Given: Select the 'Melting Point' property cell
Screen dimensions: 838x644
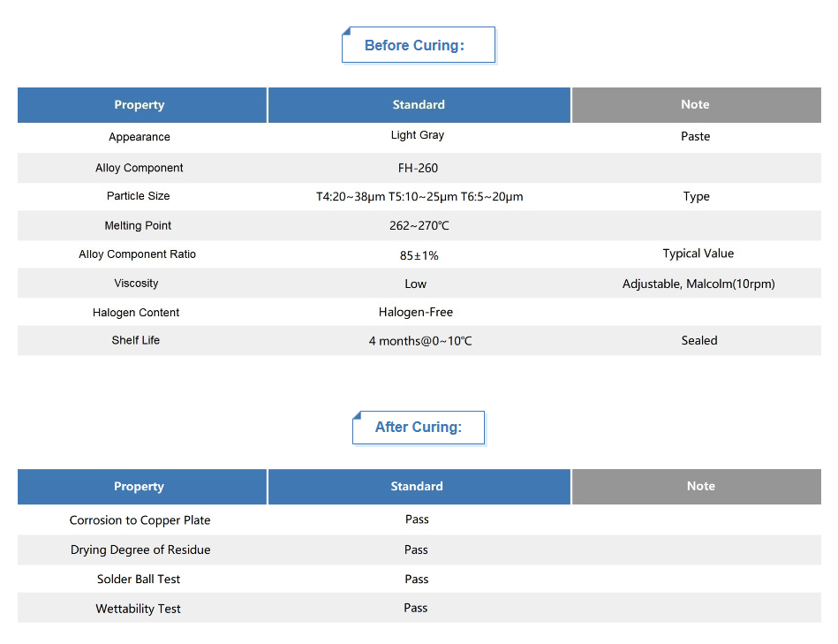Looking at the screenshot, I should coord(138,225).
